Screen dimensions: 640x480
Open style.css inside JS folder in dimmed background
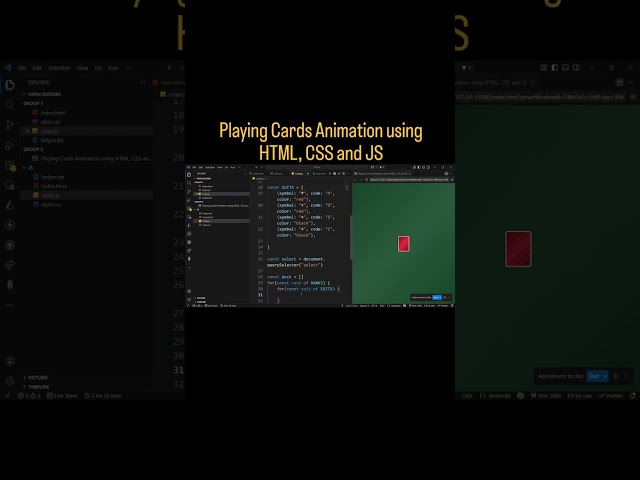(51, 204)
